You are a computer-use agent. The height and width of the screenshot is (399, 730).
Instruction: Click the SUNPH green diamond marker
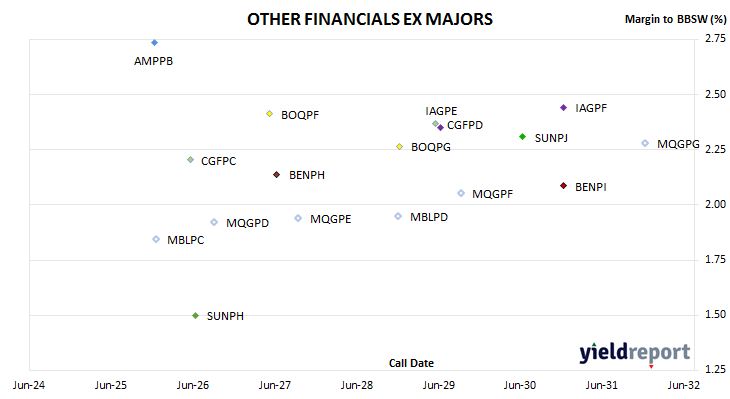click(196, 316)
